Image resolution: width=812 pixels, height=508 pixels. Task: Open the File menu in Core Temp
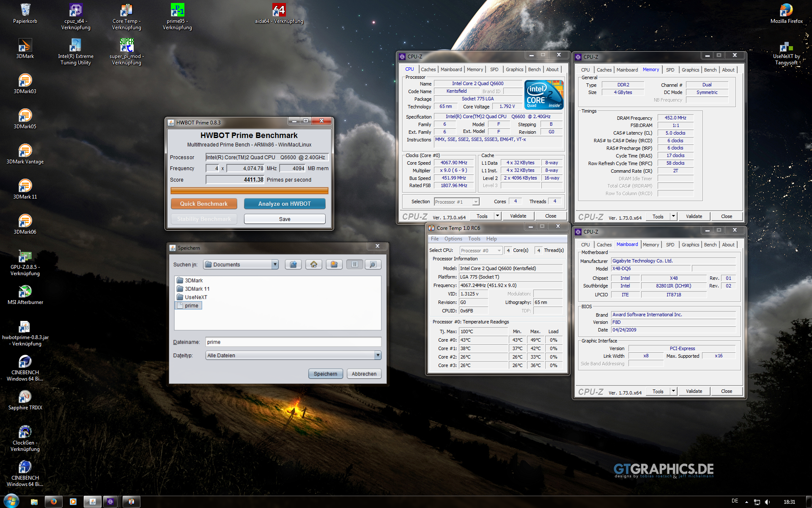(434, 239)
